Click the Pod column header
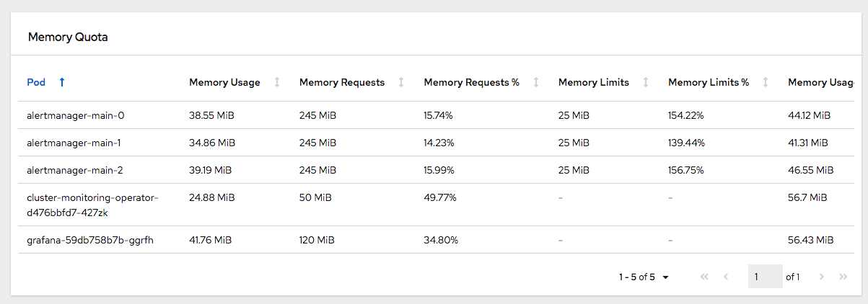 click(36, 82)
